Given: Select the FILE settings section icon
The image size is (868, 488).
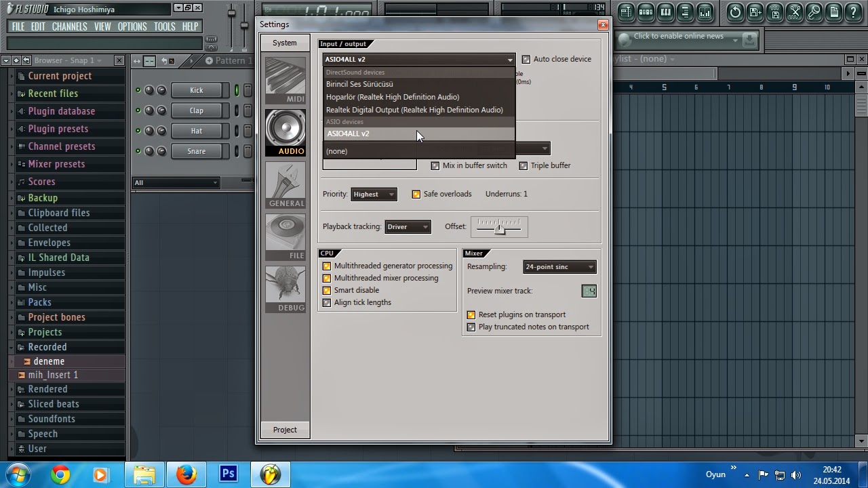Looking at the screenshot, I should tap(285, 237).
